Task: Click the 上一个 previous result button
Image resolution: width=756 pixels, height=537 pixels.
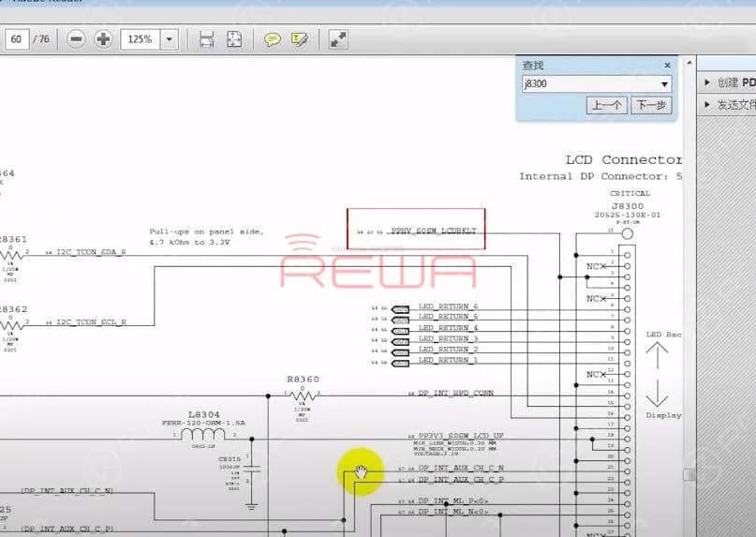Action: tap(606, 105)
